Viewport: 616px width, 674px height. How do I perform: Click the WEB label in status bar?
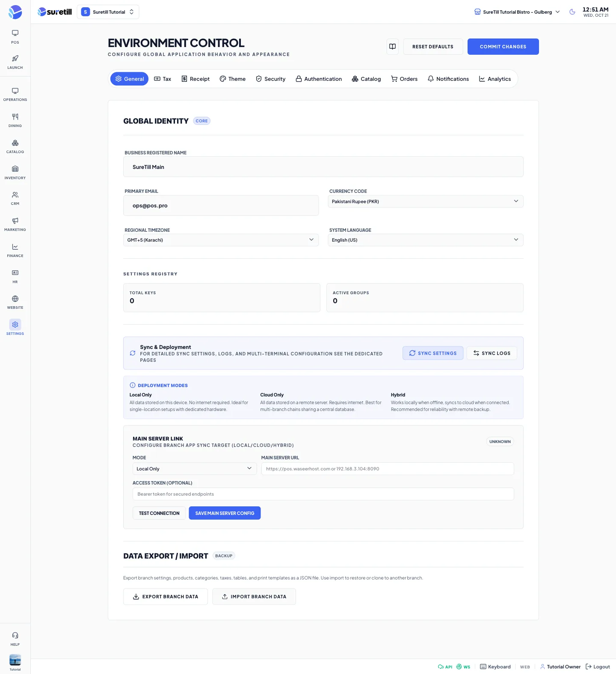525,667
